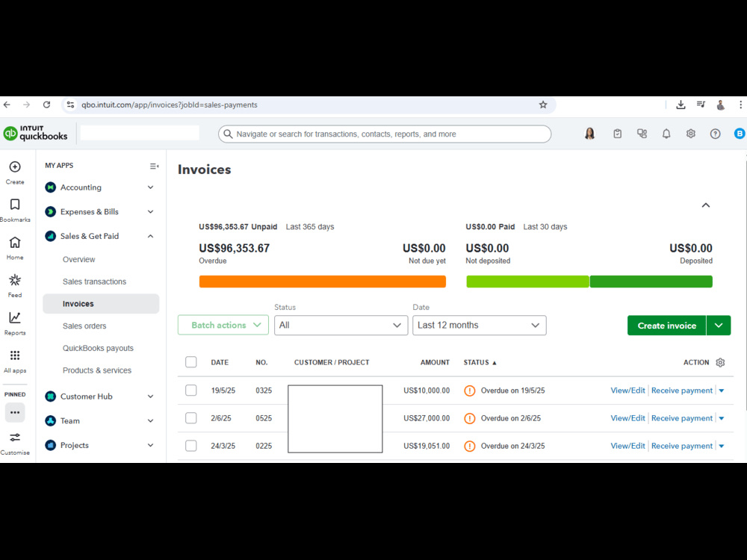Click the green Create invoice button
Image resolution: width=747 pixels, height=560 pixels.
pos(666,326)
